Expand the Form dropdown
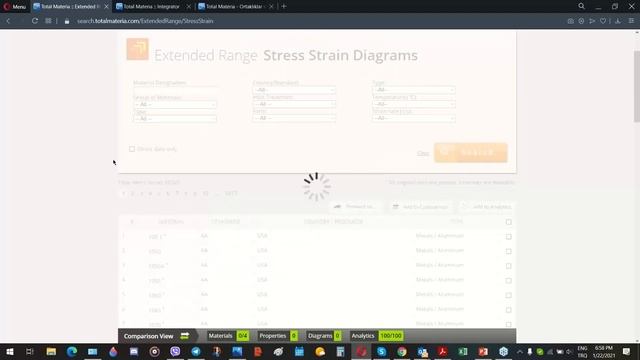The width and height of the screenshot is (640, 360). tap(294, 118)
